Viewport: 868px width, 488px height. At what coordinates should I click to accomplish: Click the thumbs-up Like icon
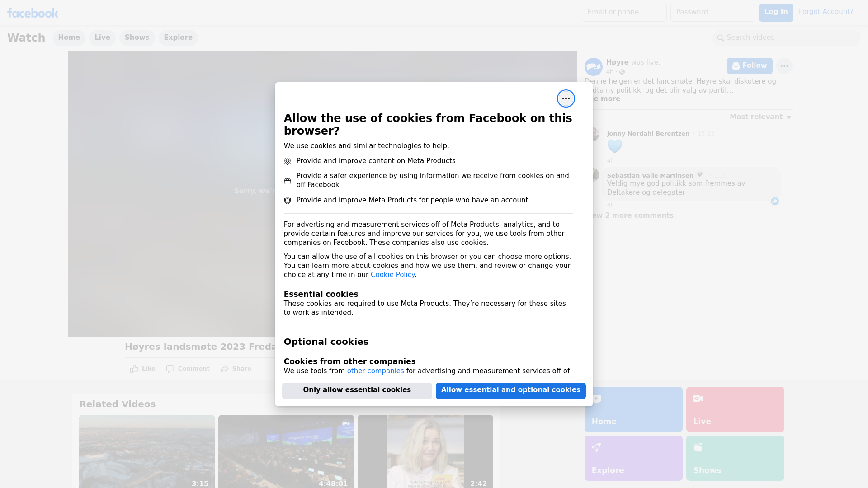[x=134, y=369]
